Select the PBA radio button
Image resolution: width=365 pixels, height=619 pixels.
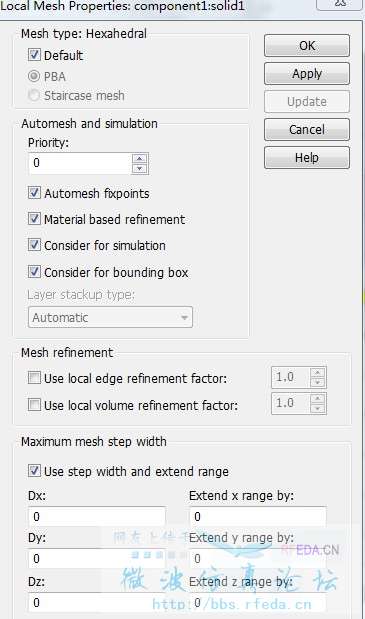34,76
